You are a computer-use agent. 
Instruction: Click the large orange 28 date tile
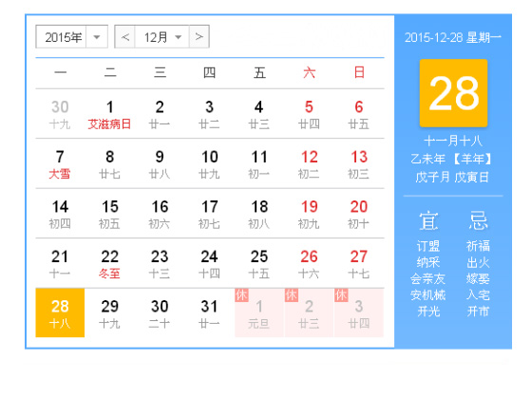[x=453, y=93]
